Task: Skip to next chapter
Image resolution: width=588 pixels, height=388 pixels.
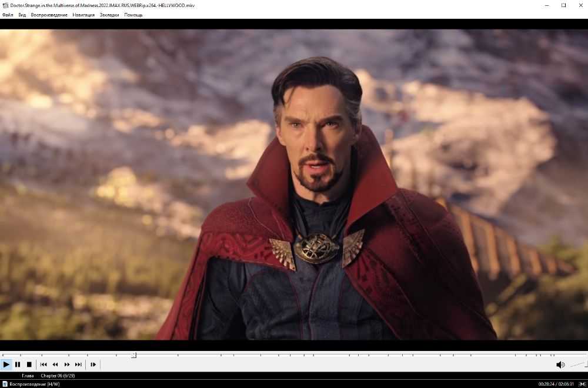Action: 78,364
